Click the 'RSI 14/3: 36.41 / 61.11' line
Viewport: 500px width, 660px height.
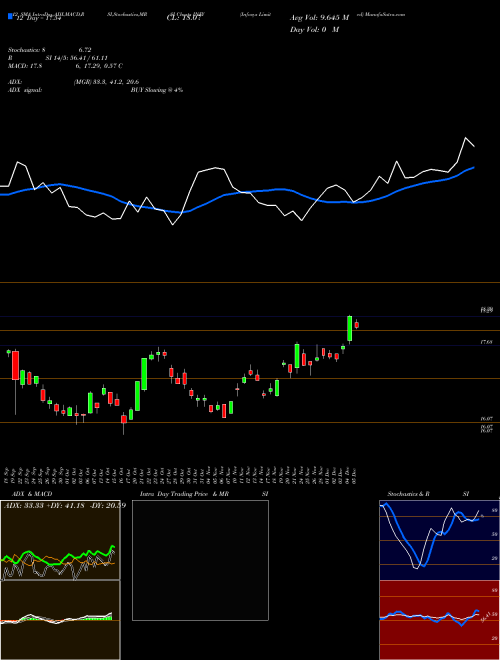[x=57, y=58]
